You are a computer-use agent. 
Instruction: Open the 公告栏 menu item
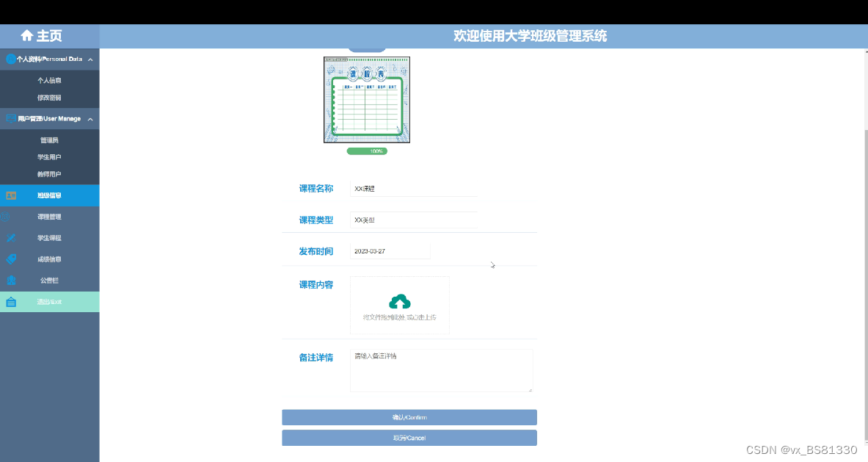pos(50,281)
